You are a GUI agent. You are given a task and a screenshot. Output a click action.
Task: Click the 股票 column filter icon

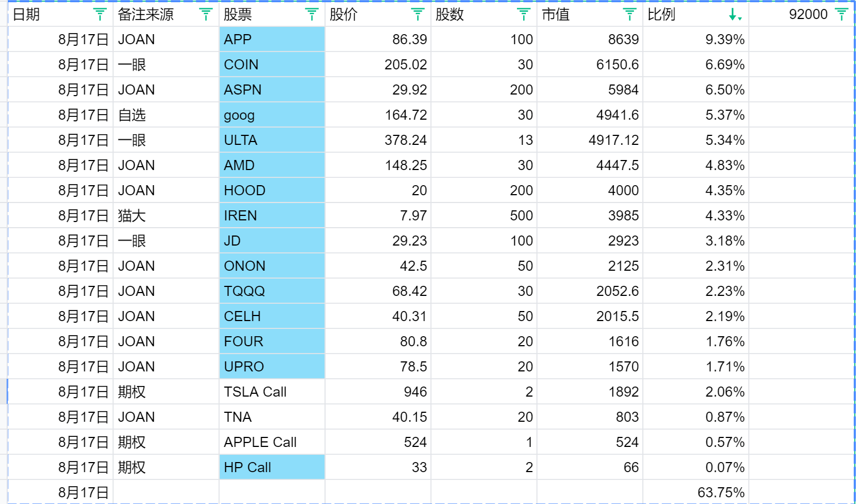click(312, 15)
